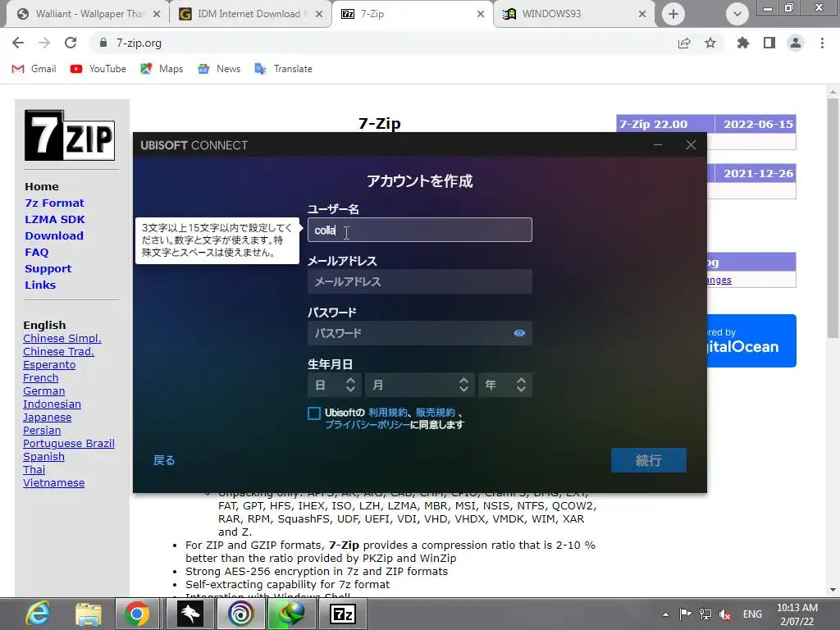Close the Walliant tab
Viewport: 840px width, 630px height.
[157, 14]
